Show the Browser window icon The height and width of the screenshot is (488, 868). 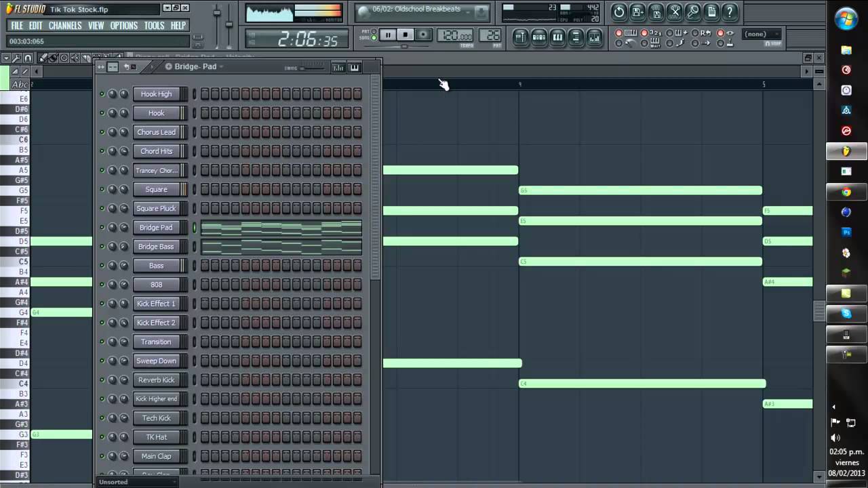pyautogui.click(x=576, y=37)
